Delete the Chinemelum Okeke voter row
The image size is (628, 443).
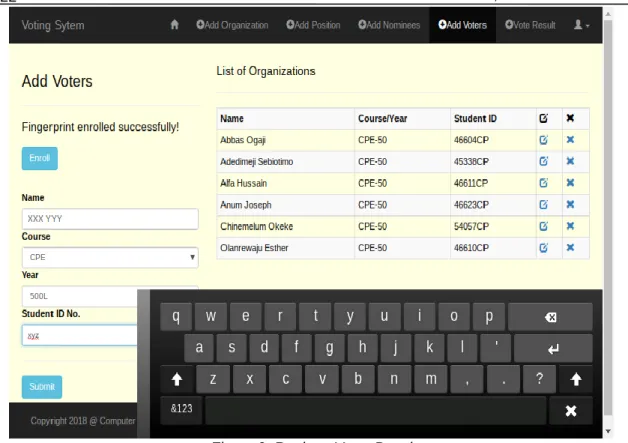pyautogui.click(x=570, y=226)
